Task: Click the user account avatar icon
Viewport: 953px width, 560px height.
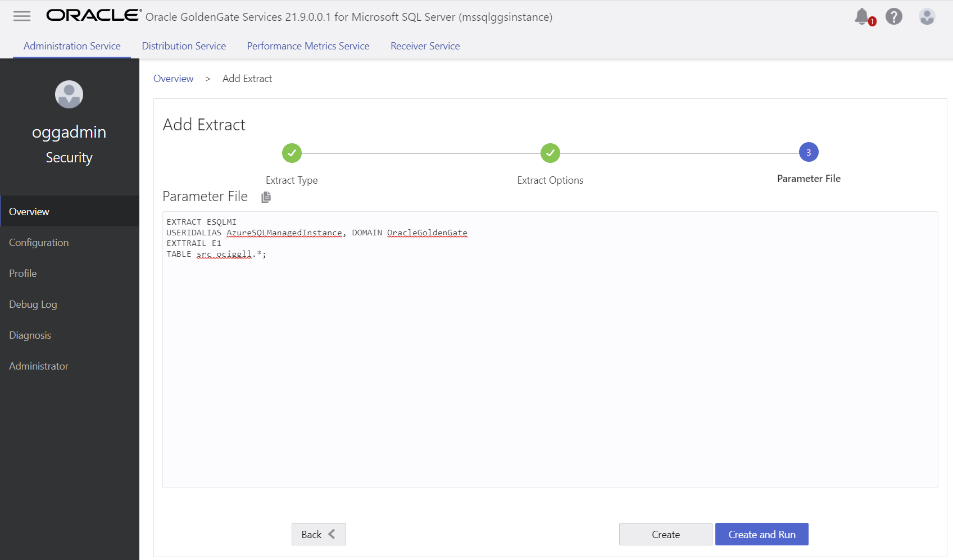Action: (x=926, y=16)
